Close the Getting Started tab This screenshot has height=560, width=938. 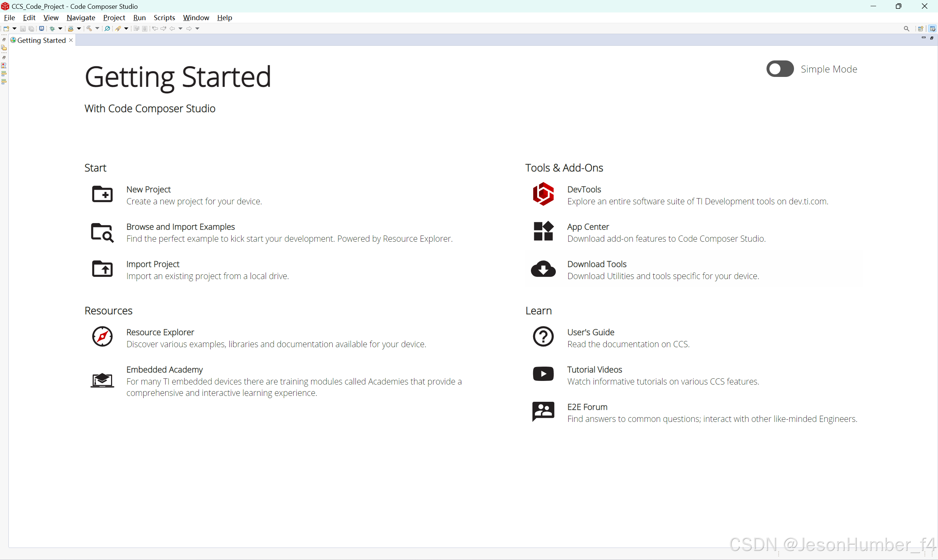point(71,40)
